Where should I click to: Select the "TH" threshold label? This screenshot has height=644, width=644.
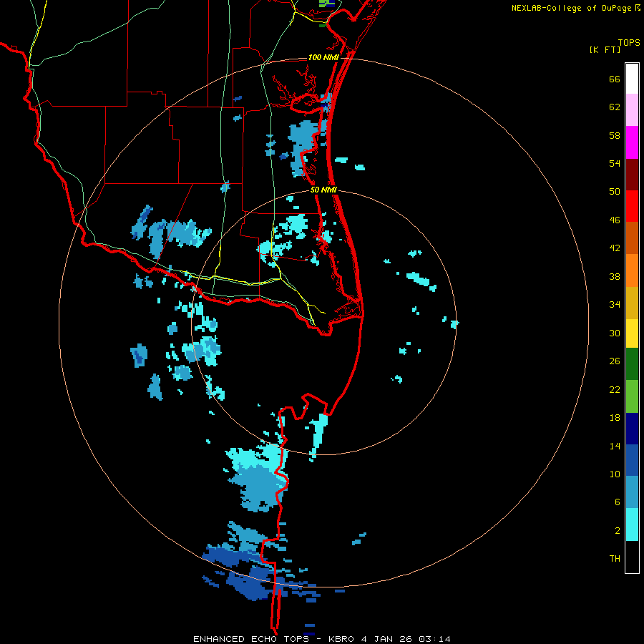(615, 559)
